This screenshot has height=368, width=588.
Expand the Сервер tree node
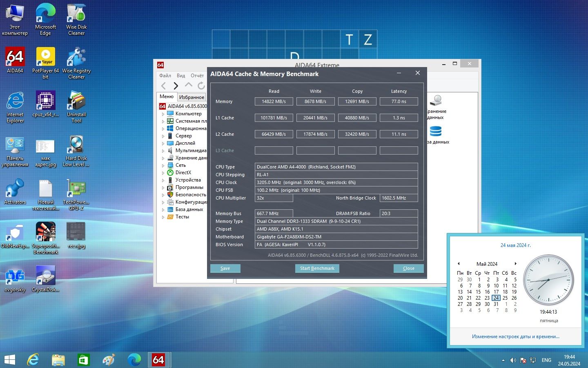click(x=163, y=136)
